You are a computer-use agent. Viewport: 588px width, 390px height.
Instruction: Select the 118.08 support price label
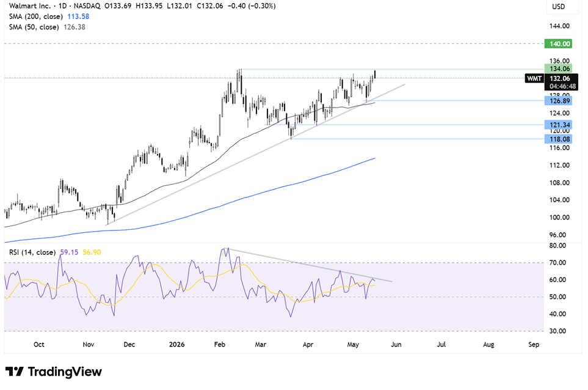(x=558, y=139)
